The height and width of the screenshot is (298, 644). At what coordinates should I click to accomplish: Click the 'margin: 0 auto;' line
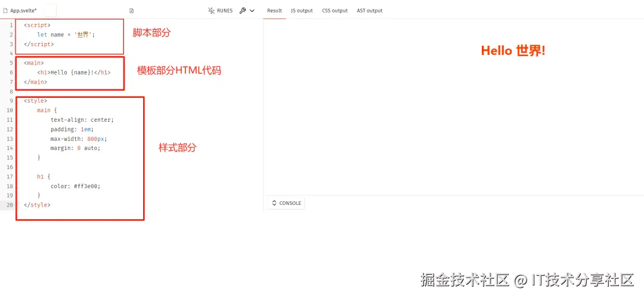(x=76, y=148)
